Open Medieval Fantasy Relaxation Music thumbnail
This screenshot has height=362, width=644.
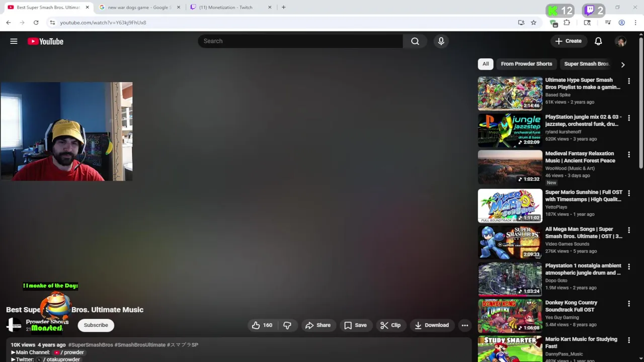pos(510,167)
